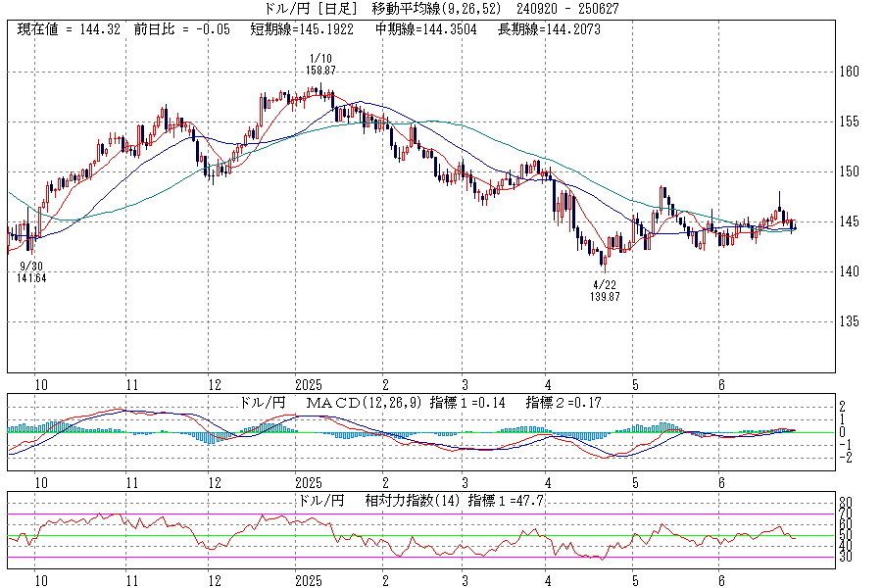Click month 11 marker under main price chart
Viewport: 882px width, 588px height.
[131, 384]
